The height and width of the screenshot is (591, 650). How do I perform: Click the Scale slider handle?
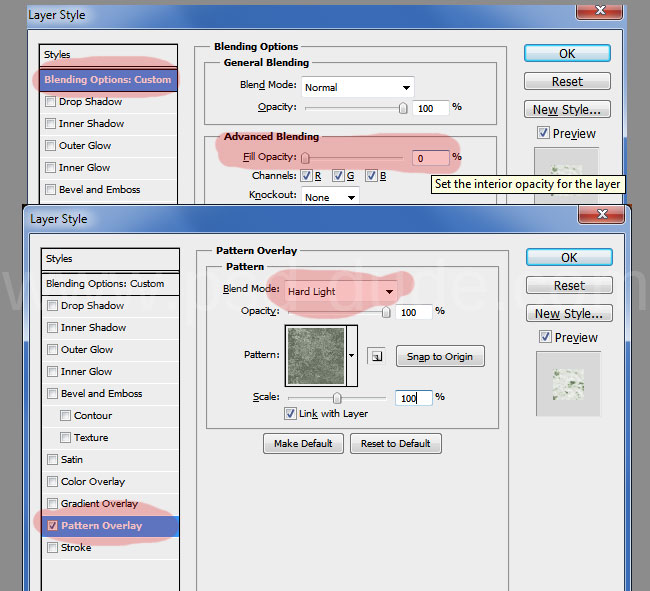(337, 398)
